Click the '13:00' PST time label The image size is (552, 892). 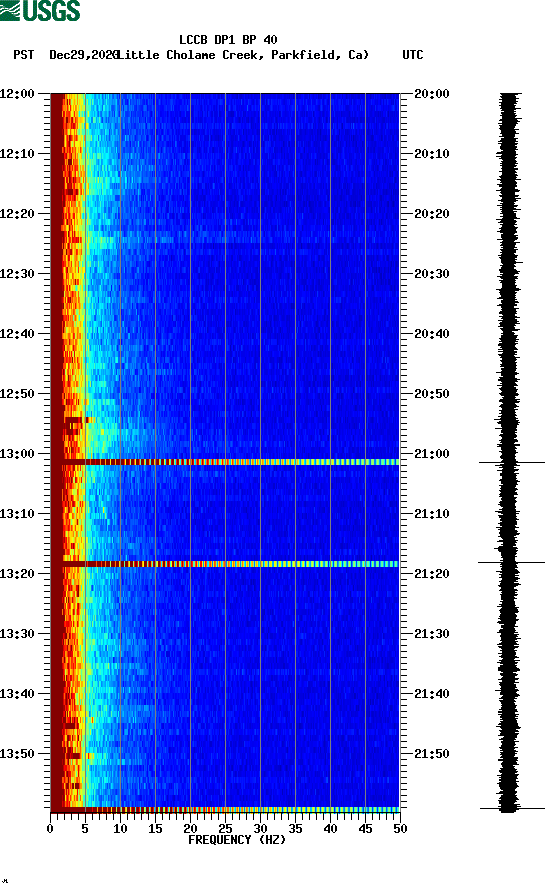point(18,454)
